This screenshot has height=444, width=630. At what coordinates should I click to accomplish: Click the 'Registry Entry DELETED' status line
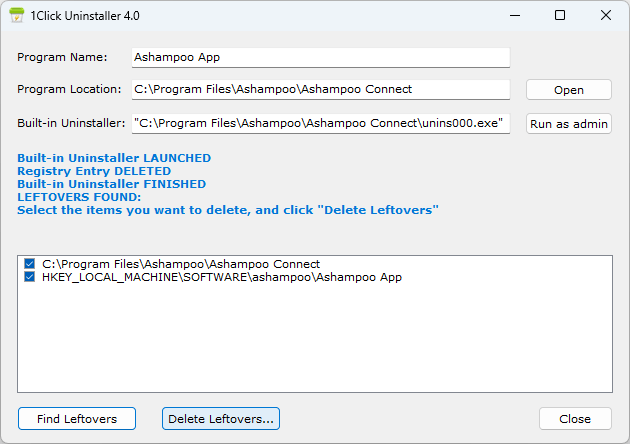[94, 171]
